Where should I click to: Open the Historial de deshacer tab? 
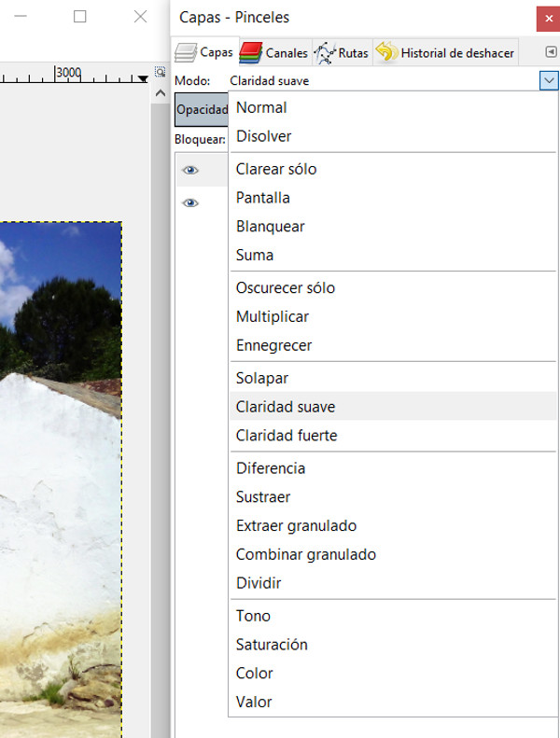click(x=446, y=53)
